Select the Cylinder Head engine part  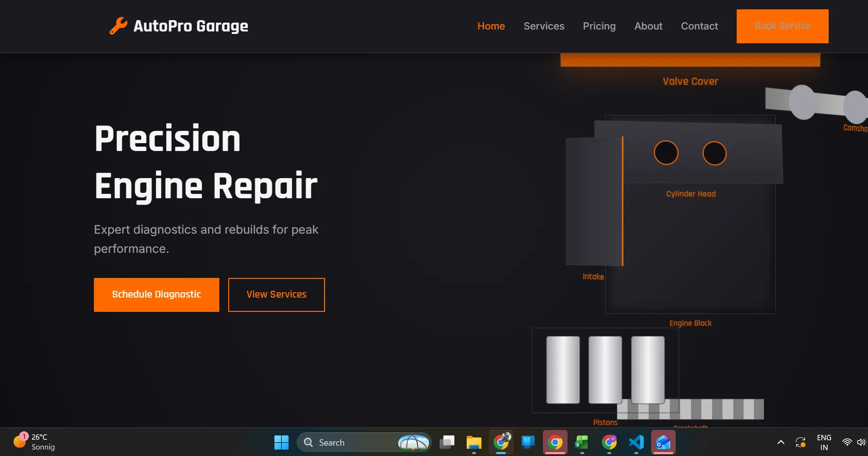(x=688, y=152)
